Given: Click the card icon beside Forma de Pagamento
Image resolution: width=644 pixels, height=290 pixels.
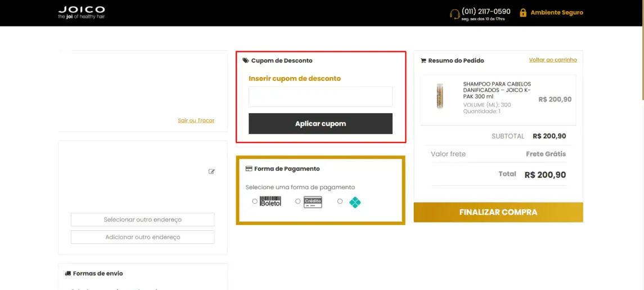Looking at the screenshot, I should coord(249,169).
